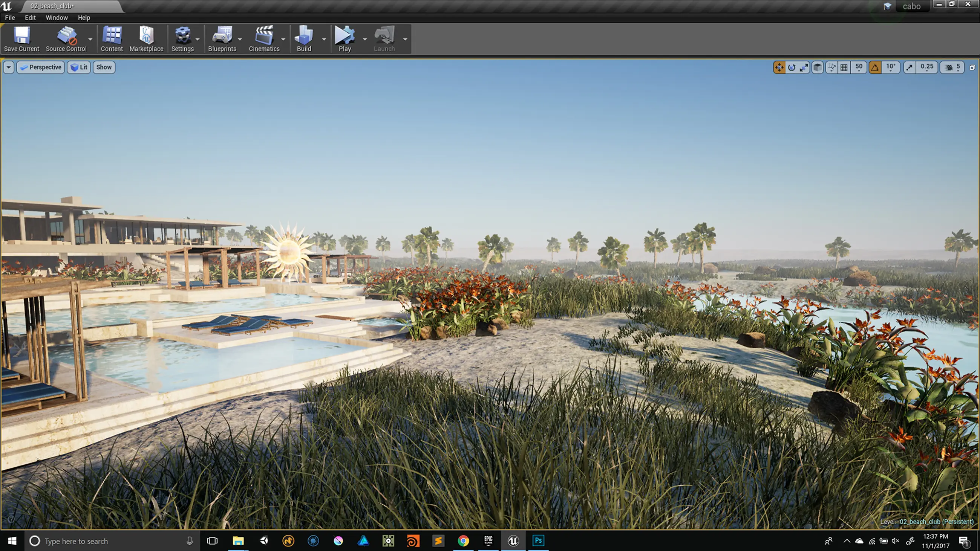Start Play in editor
Image resolution: width=980 pixels, height=551 pixels.
[345, 39]
